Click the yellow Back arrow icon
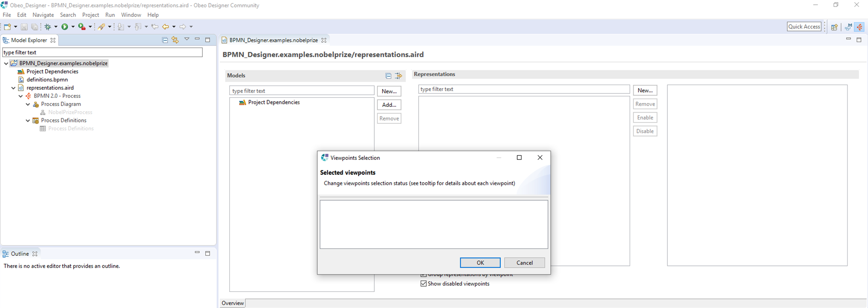The width and height of the screenshot is (868, 308). click(x=165, y=27)
